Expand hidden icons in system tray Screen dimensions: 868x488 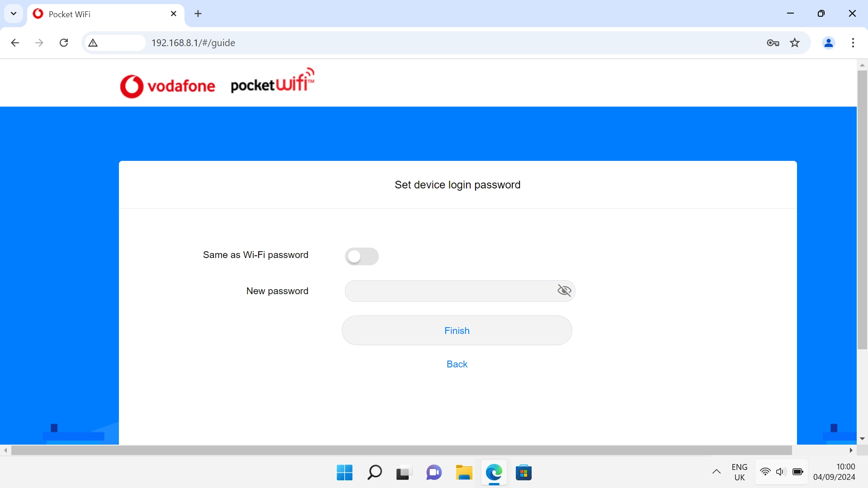(x=717, y=472)
